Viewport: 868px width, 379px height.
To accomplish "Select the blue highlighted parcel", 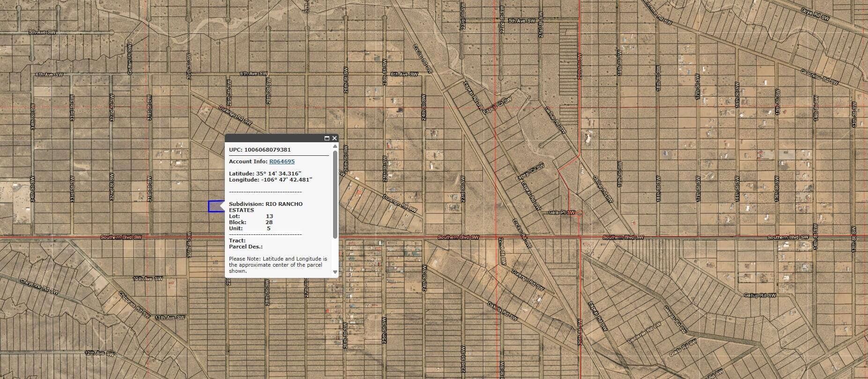I will point(215,206).
